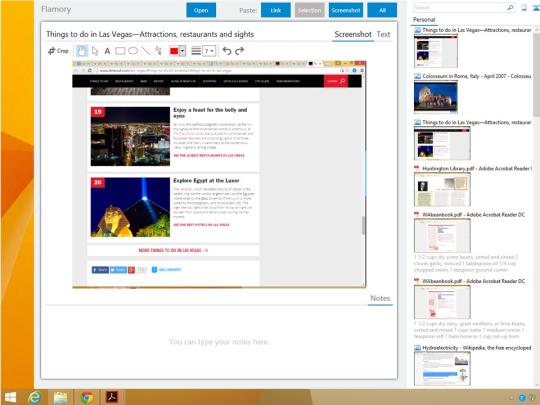Switch to the Screenshot tab
The height and width of the screenshot is (405, 540).
[x=353, y=34]
